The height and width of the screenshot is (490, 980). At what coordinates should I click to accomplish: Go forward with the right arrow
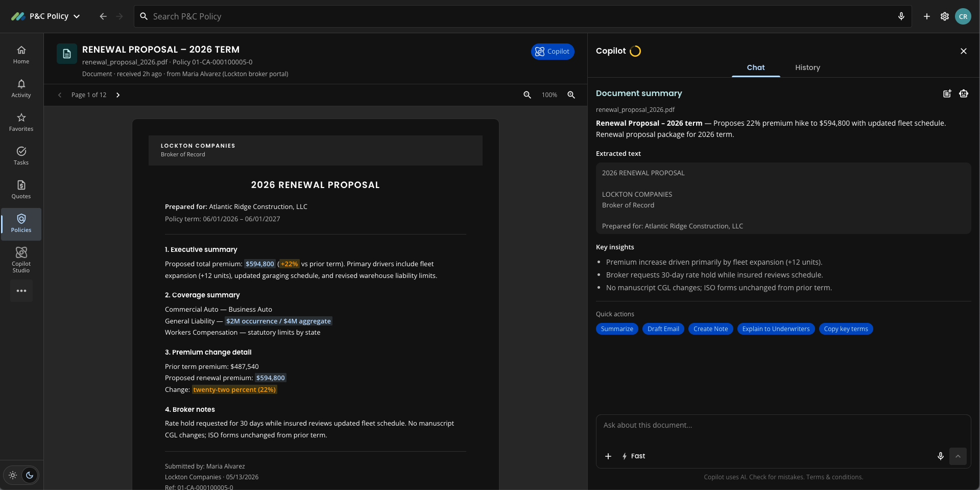[119, 16]
